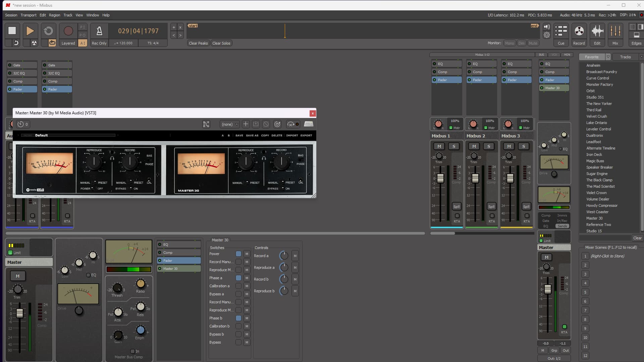Click the Clear Solos button
The height and width of the screenshot is (362, 644).
221,43
